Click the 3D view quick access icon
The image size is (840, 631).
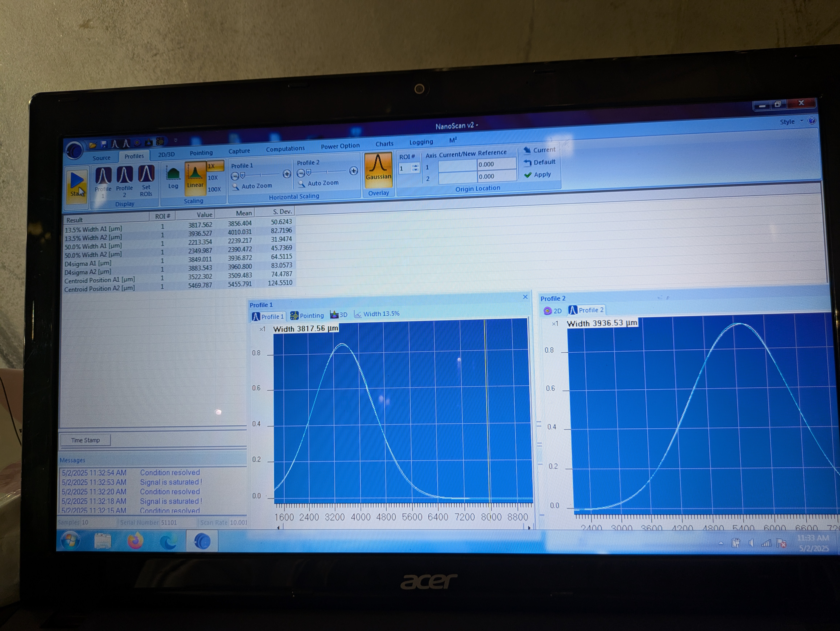tap(149, 142)
